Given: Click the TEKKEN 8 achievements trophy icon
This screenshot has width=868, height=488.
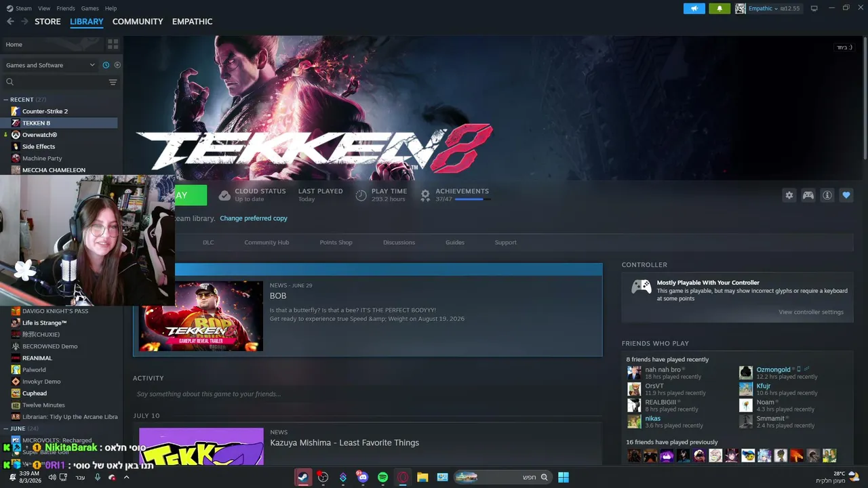Looking at the screenshot, I should point(425,195).
